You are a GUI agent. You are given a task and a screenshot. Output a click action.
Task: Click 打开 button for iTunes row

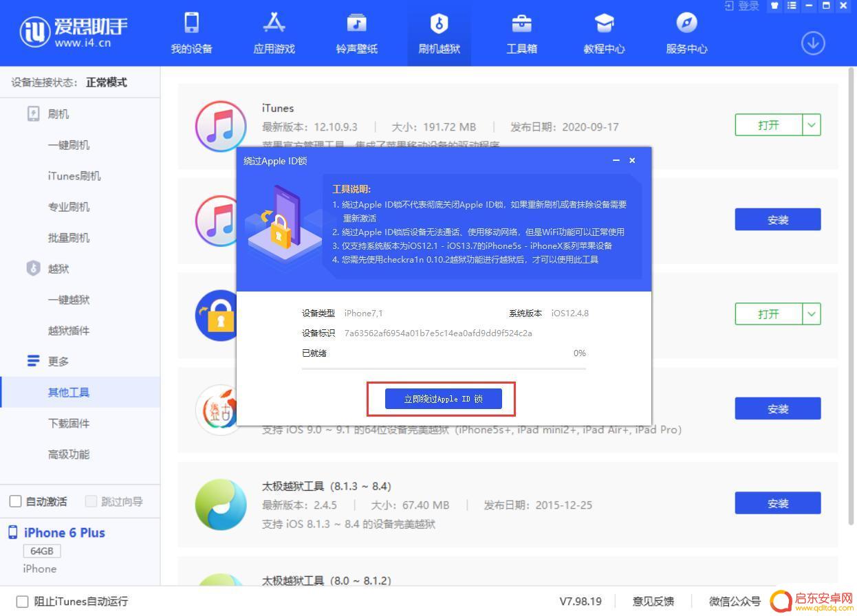point(768,125)
